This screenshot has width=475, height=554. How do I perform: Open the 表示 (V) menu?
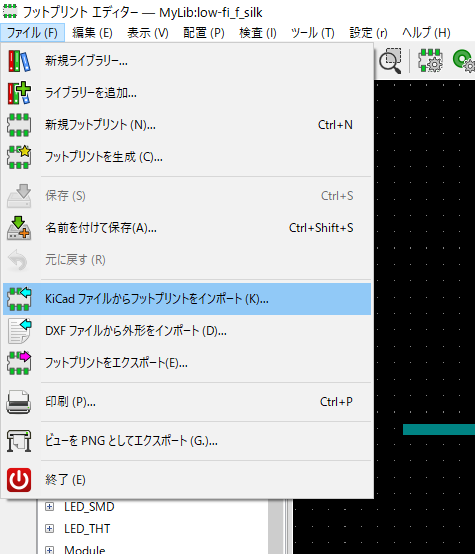click(148, 33)
